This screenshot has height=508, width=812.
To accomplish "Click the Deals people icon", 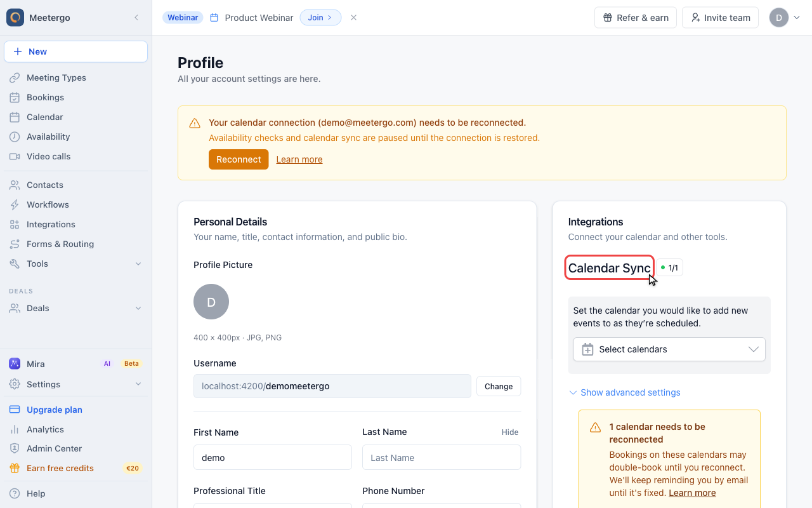I will tap(15, 308).
